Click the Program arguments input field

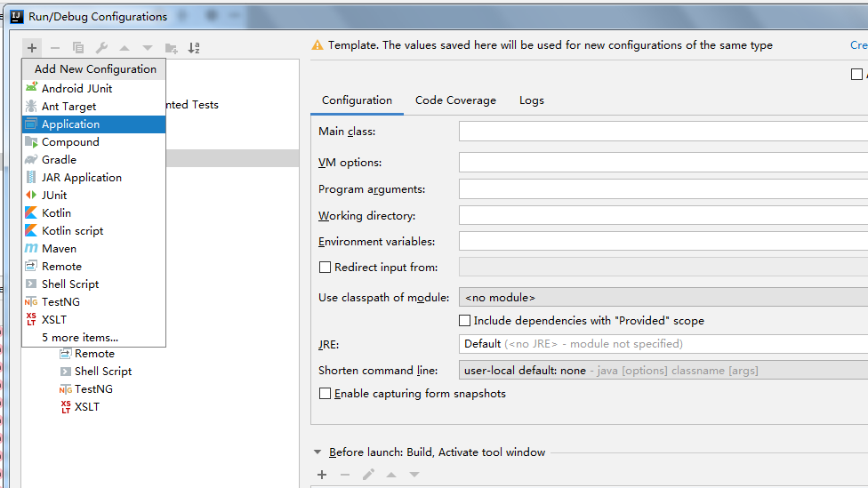click(x=663, y=188)
